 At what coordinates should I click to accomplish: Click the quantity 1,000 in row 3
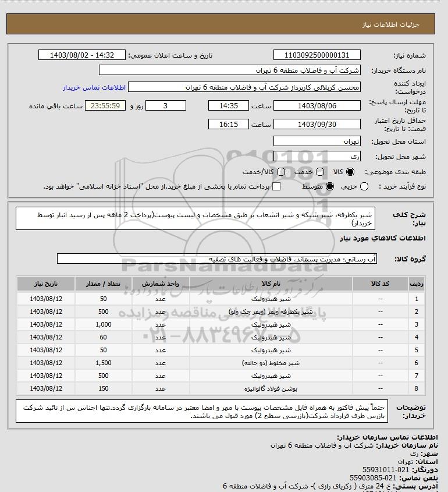coord(104,324)
